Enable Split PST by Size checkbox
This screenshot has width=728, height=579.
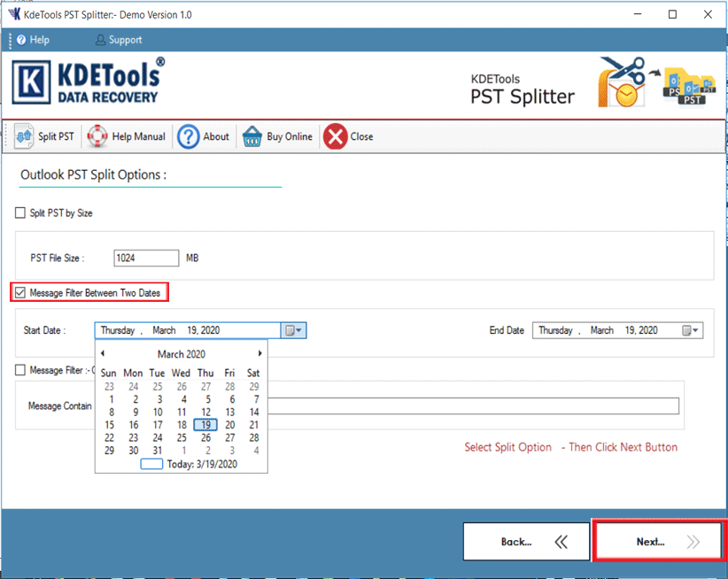(20, 213)
